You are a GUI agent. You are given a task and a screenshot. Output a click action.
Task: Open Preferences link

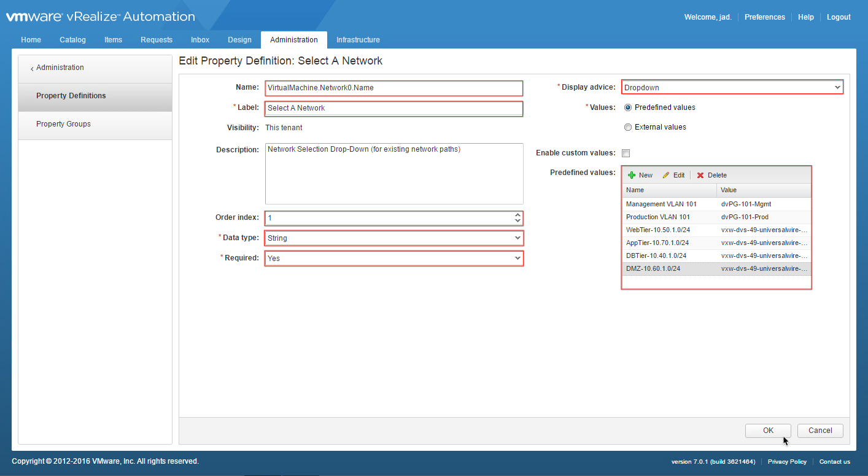[765, 17]
